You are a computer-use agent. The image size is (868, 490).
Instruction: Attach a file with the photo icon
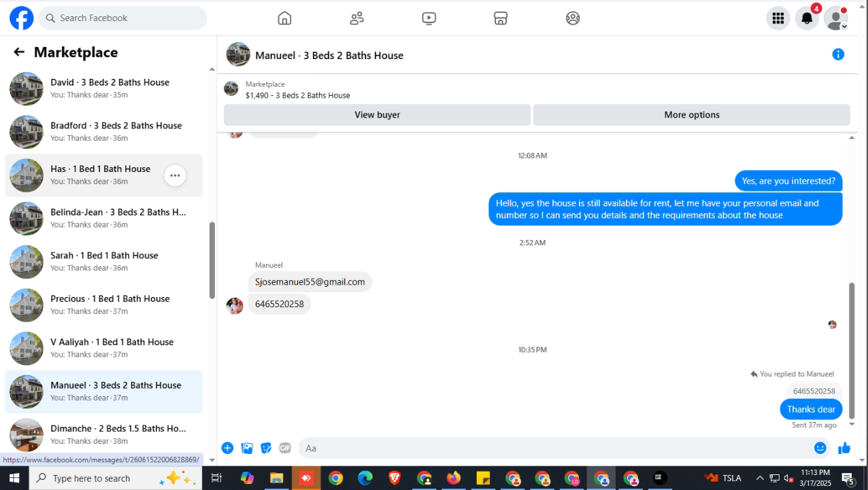coord(247,448)
